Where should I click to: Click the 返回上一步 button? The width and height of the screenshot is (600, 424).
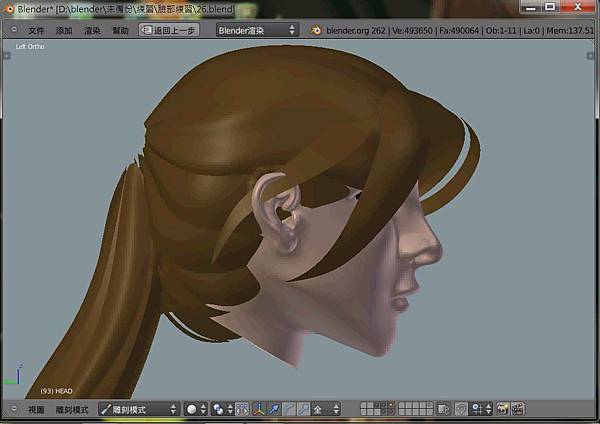tap(169, 30)
